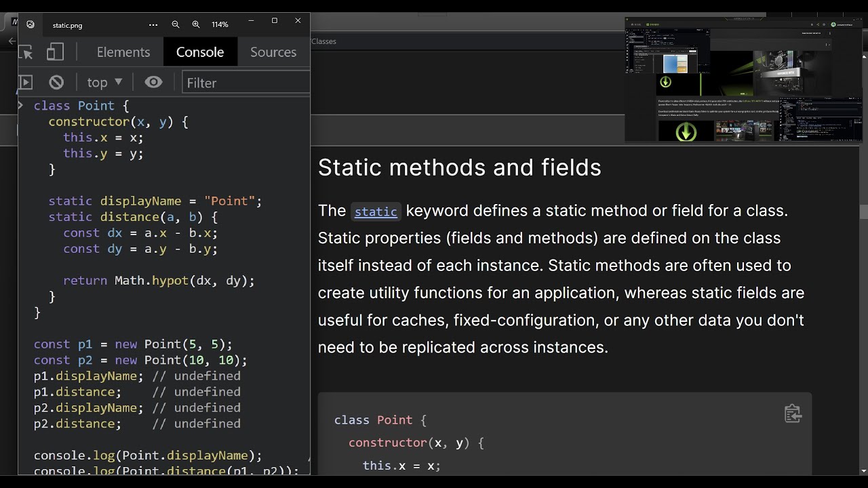This screenshot has height=488, width=868.
Task: Click the line 'const dy = a.y - b.y;'
Action: pyautogui.click(x=140, y=249)
